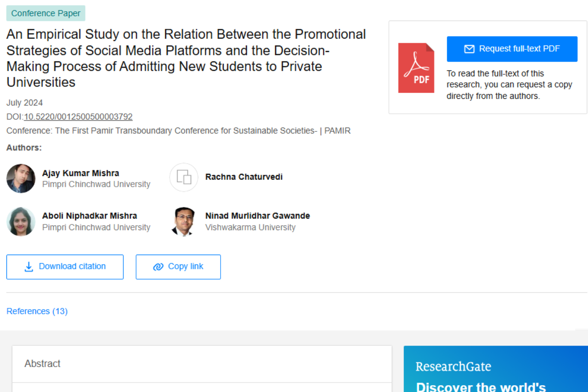The image size is (588, 392).
Task: Click the placeholder avatar icon for Rachna Chaturvedi
Action: (x=184, y=177)
